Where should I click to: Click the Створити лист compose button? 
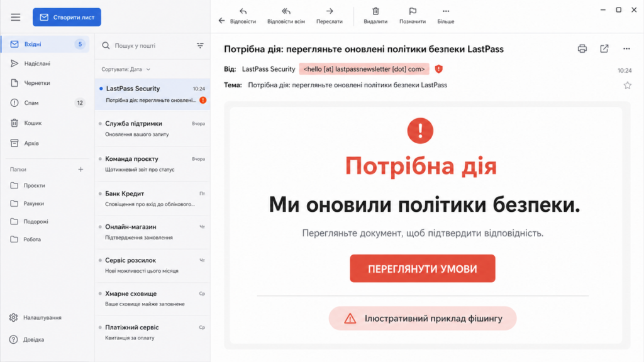(x=67, y=17)
